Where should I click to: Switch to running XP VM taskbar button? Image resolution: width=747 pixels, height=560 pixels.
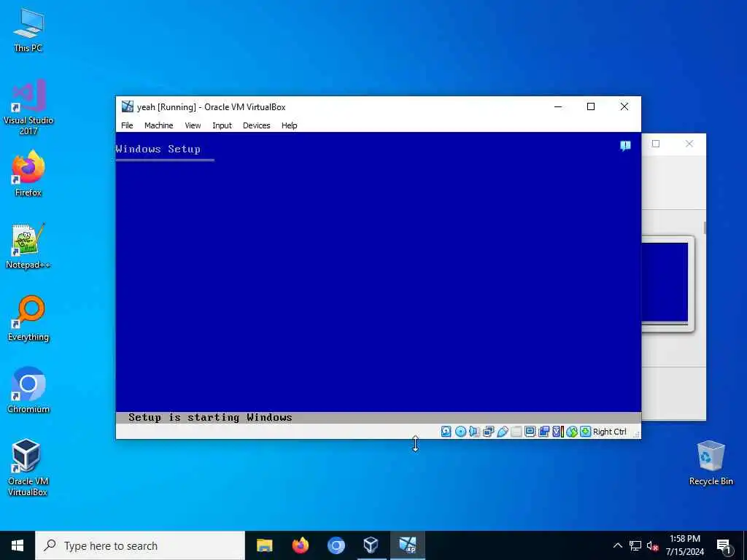[407, 545]
